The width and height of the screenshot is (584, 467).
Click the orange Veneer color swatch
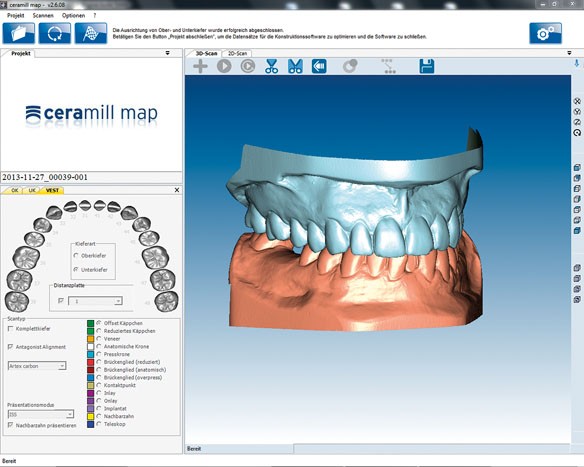point(91,339)
